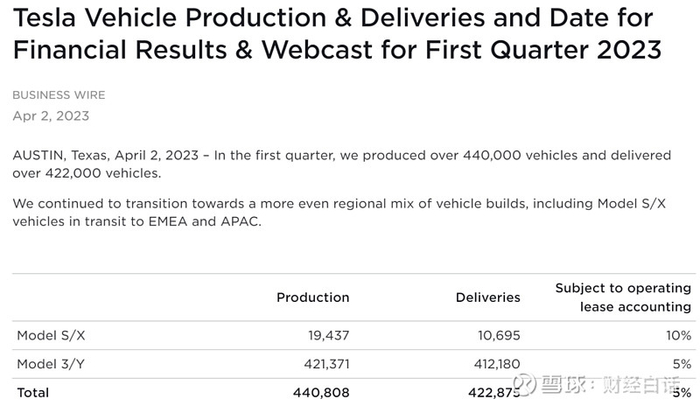Select the Deliveries column header
Screen dimensions: 700x406
(488, 297)
